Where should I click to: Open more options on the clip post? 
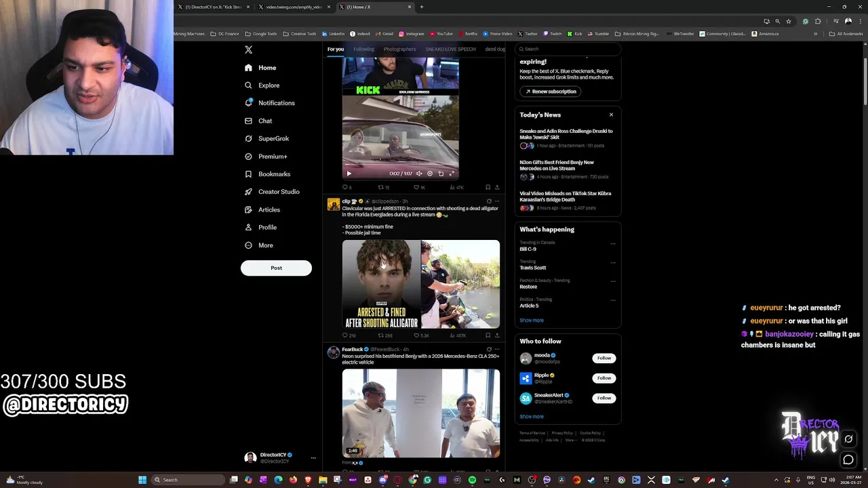[497, 201]
